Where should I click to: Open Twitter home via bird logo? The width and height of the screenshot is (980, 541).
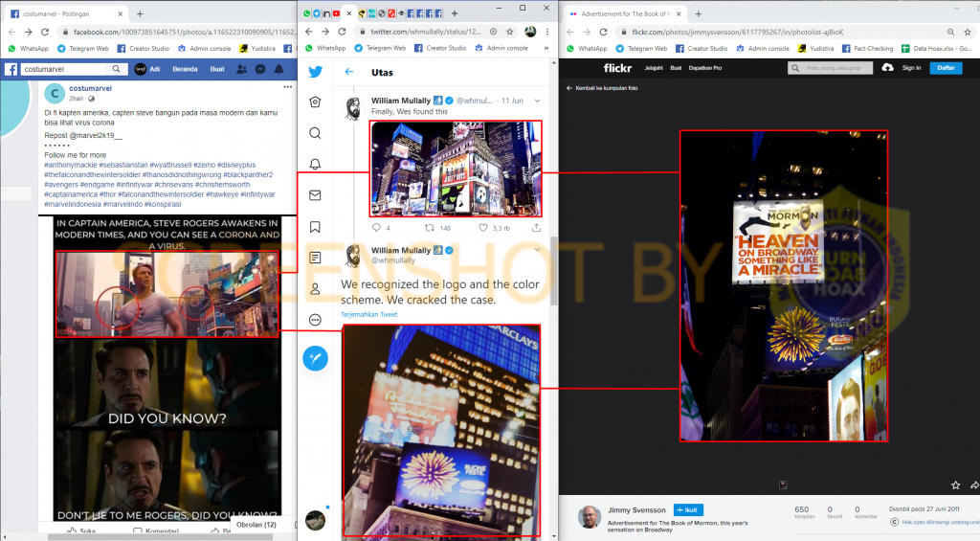click(x=316, y=72)
